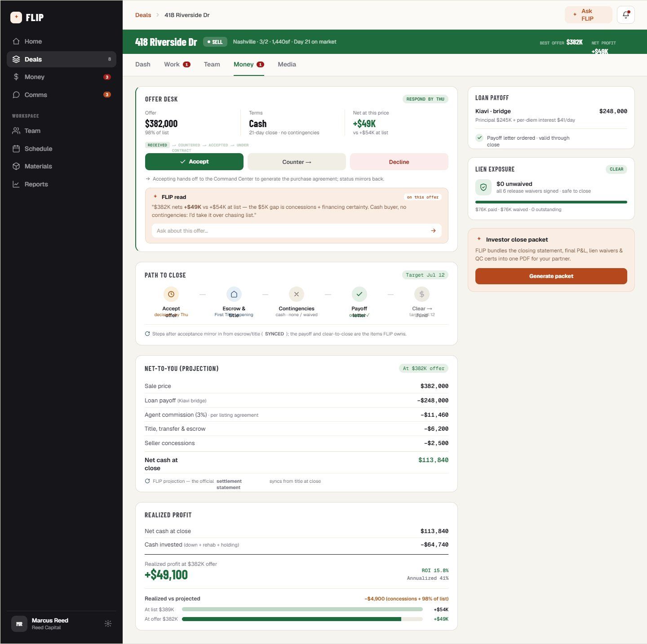Click the Annualized 41% value
The height and width of the screenshot is (644, 647).
[x=428, y=578]
